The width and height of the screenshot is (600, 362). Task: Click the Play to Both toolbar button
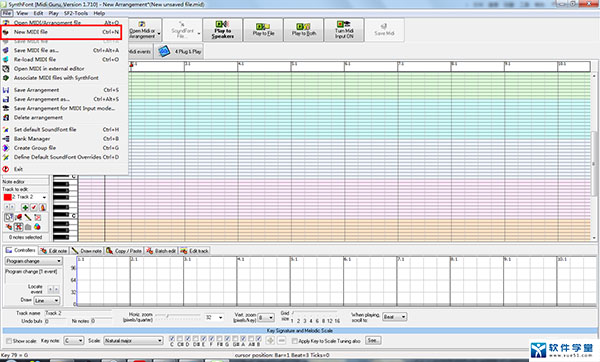[x=304, y=30]
